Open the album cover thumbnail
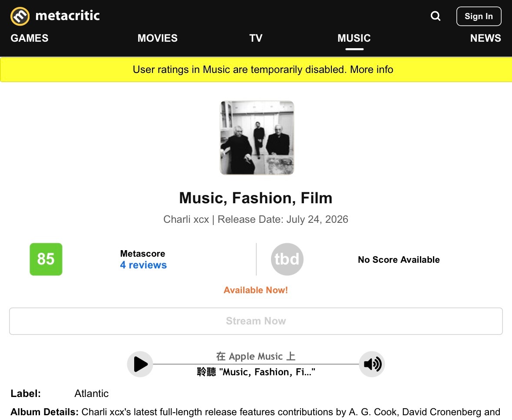 (x=257, y=138)
